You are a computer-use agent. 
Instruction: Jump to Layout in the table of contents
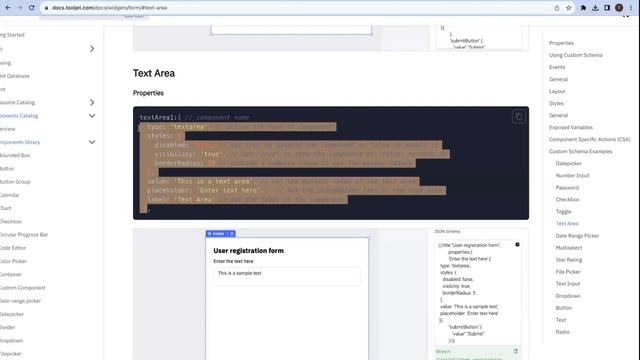tap(557, 91)
